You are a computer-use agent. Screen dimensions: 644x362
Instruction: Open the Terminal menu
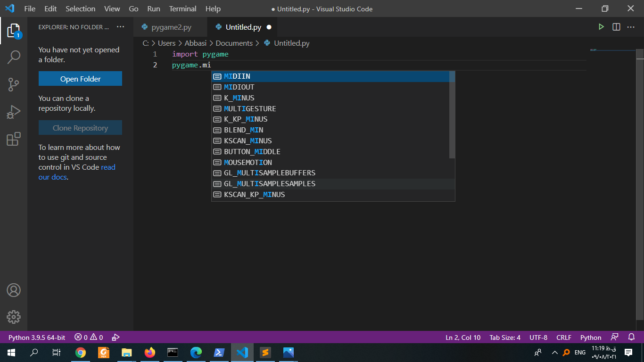(x=183, y=8)
